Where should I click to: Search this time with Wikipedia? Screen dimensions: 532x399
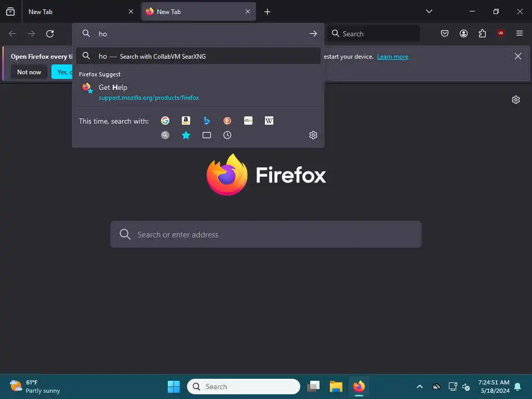point(269,121)
